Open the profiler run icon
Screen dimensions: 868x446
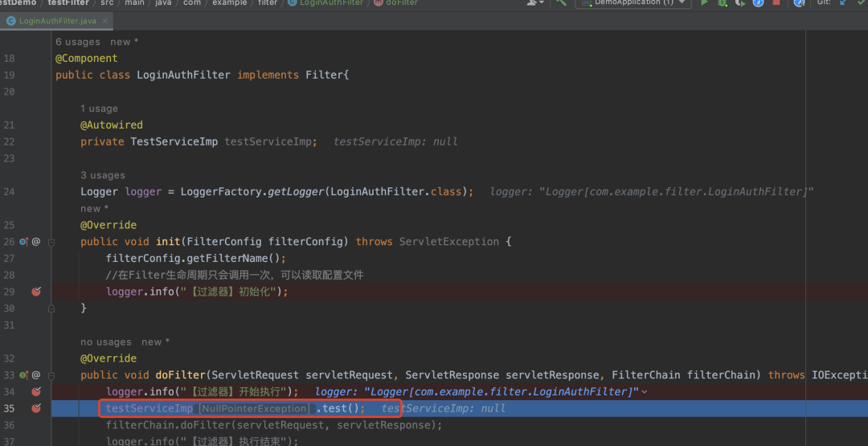click(758, 2)
